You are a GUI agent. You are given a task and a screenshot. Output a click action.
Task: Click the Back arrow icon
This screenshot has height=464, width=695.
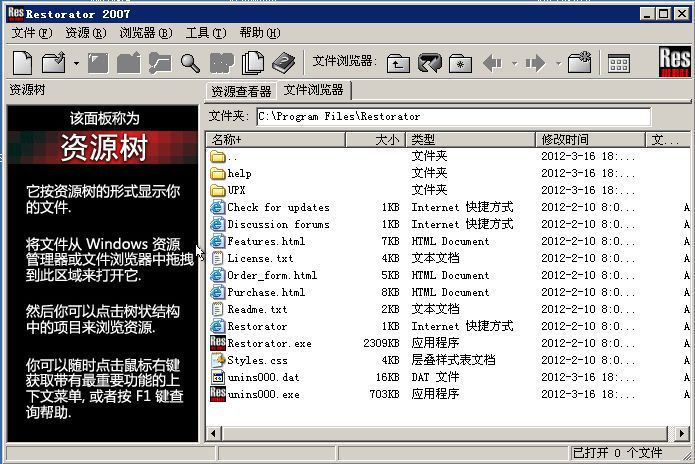pos(492,63)
